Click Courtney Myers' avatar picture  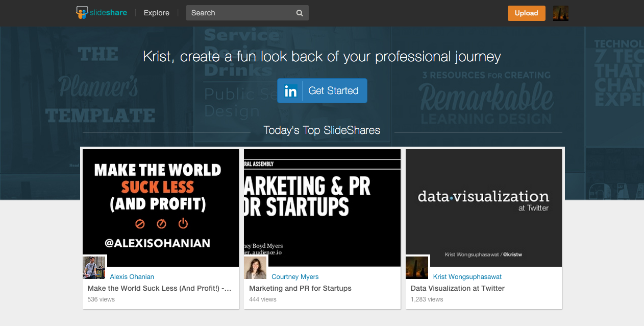click(x=255, y=268)
